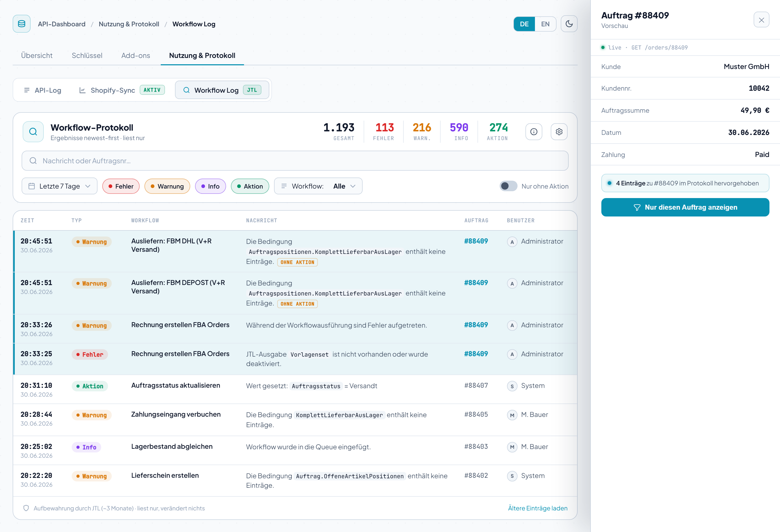The height and width of the screenshot is (532, 780).
Task: Click the 590 Info counter
Action: (x=459, y=131)
